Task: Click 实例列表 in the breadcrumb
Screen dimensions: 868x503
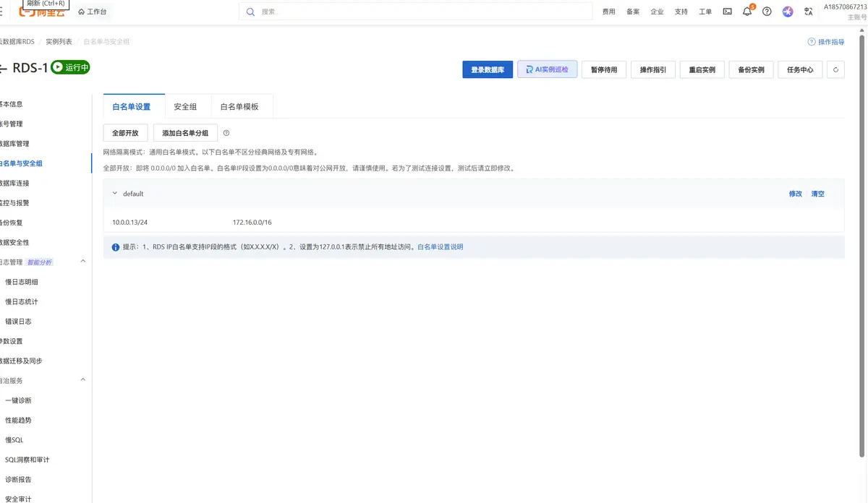Action: pos(59,42)
